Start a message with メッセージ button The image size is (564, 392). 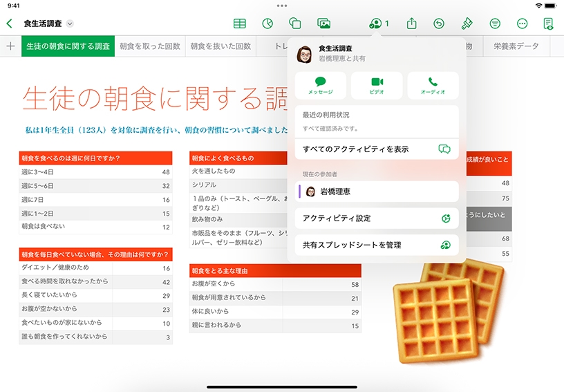click(321, 85)
